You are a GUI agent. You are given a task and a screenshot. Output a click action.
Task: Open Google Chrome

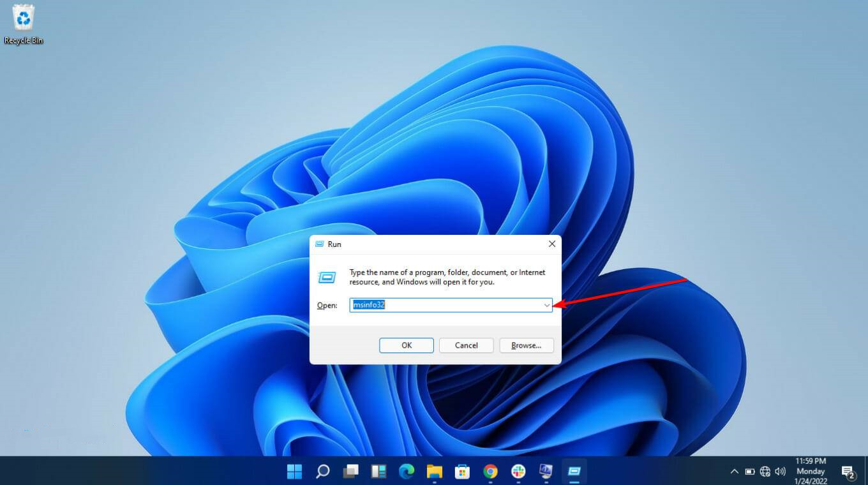pos(490,471)
